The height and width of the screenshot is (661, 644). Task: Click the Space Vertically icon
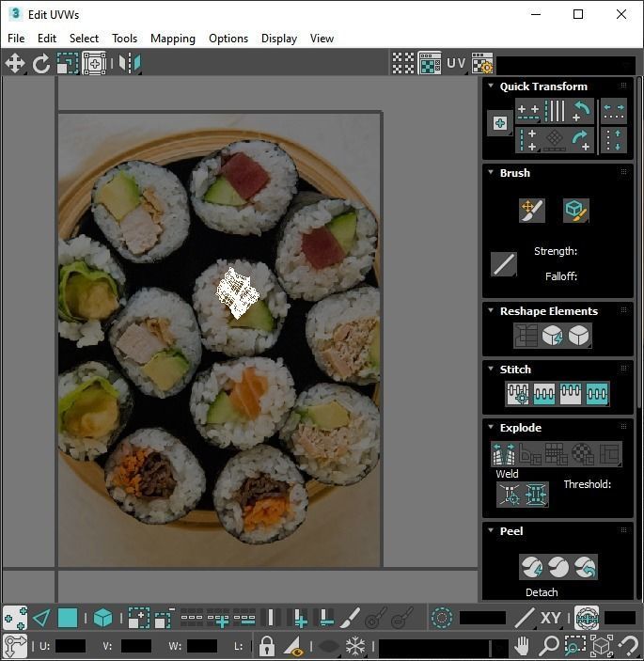coord(614,140)
